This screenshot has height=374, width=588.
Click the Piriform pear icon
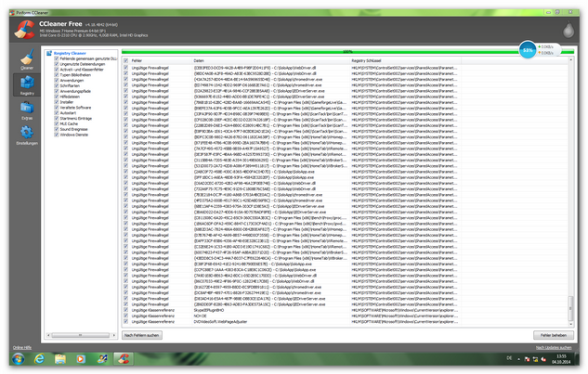tap(568, 29)
